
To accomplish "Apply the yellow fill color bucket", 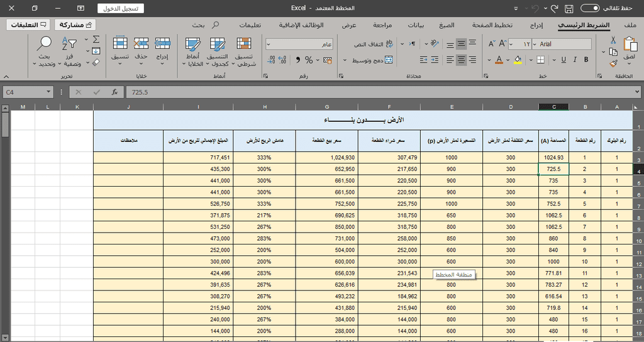I will [518, 60].
